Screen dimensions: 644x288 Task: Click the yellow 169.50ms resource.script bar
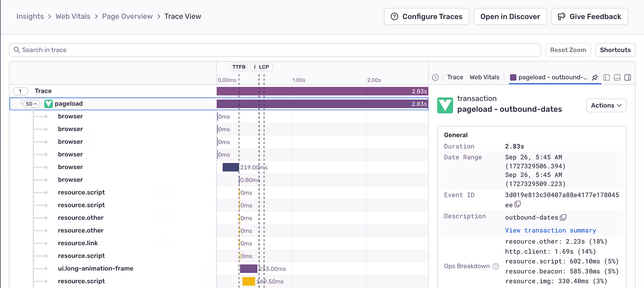coord(249,281)
